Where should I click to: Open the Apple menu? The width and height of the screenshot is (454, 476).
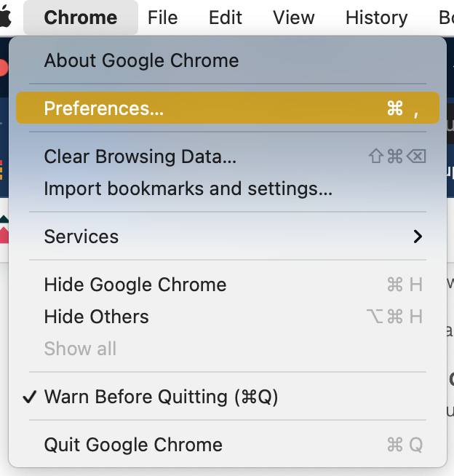5,17
